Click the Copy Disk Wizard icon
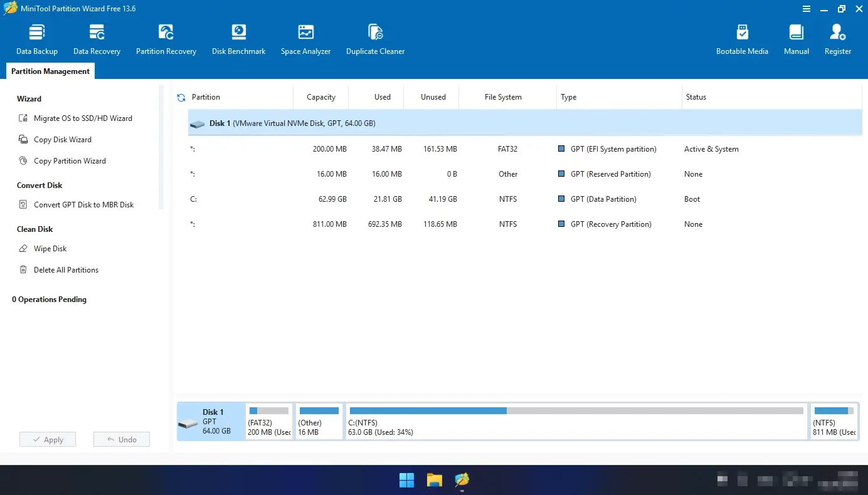Screen dimensions: 868x495 coord(23,140)
